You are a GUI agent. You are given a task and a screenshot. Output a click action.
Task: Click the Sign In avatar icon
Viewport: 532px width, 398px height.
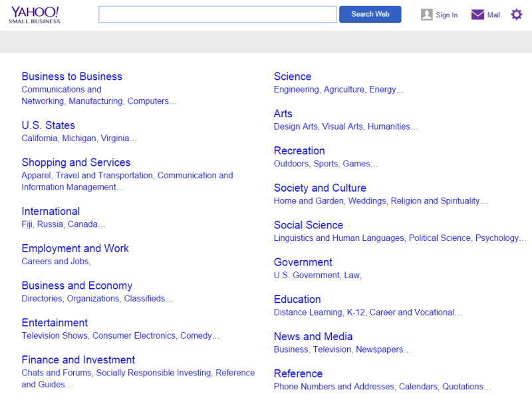tap(427, 14)
